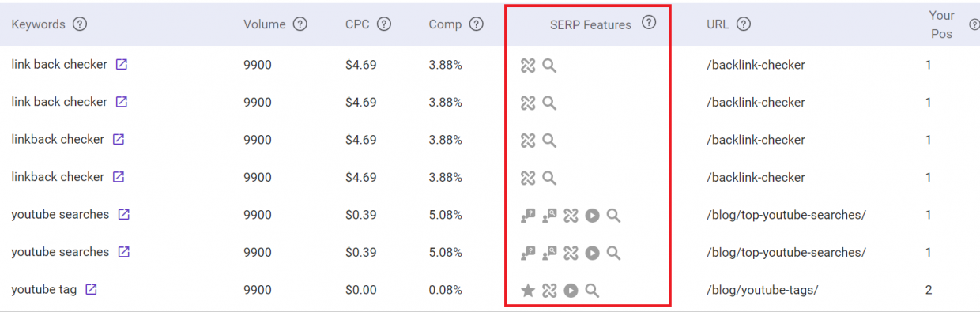Viewport: 980px width, 312px height.
Task: Select the SERP Features column header
Action: tap(590, 24)
